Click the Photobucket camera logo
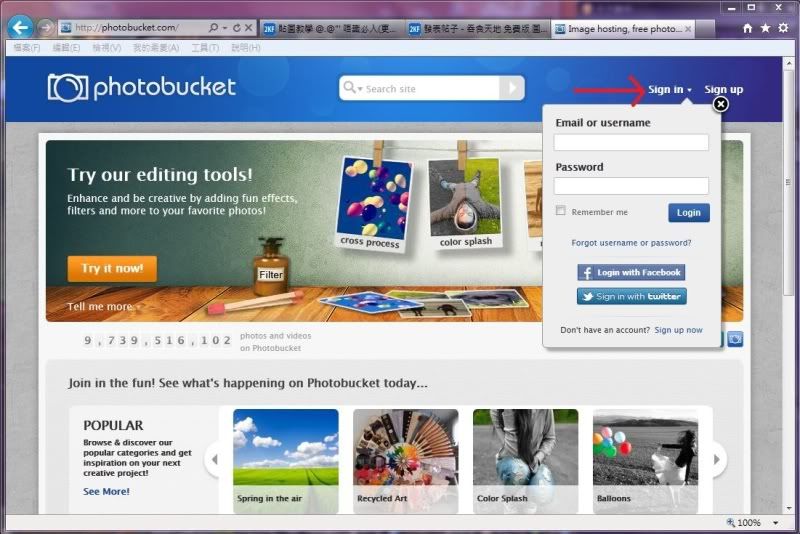The height and width of the screenshot is (534, 800). [68, 88]
